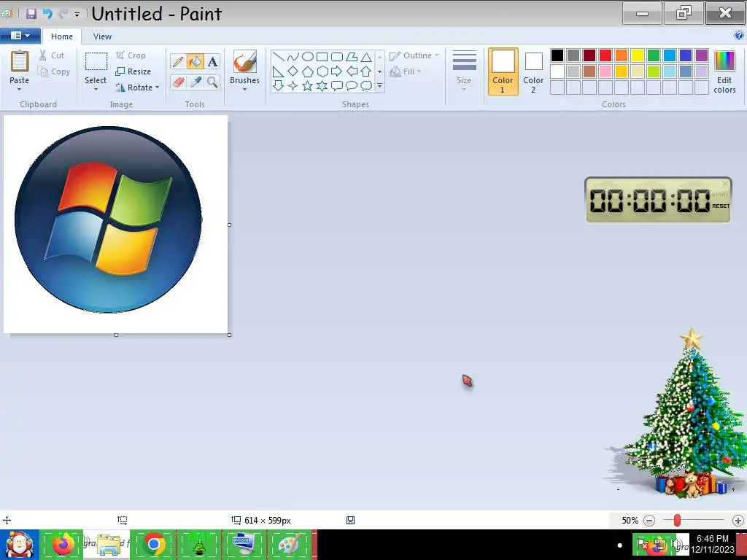Viewport: 747px width, 560px height.
Task: Choose the Curve shape
Action: (293, 57)
